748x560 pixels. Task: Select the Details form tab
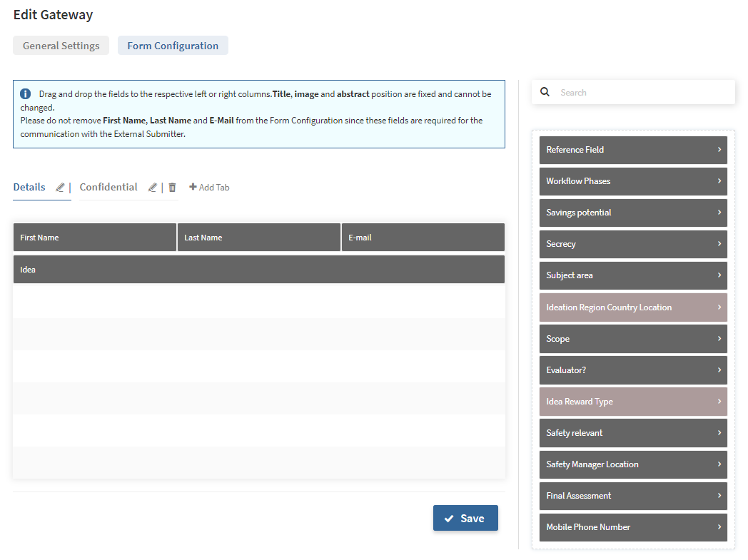[x=29, y=187]
